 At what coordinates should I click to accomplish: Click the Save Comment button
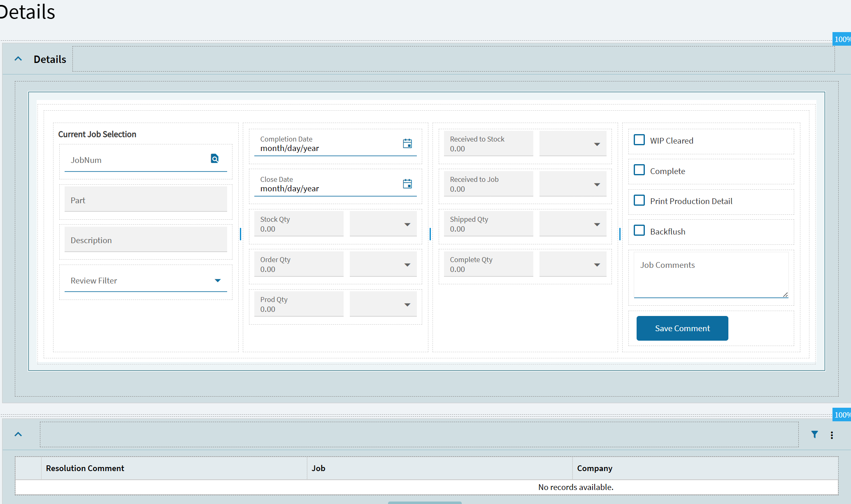682,328
